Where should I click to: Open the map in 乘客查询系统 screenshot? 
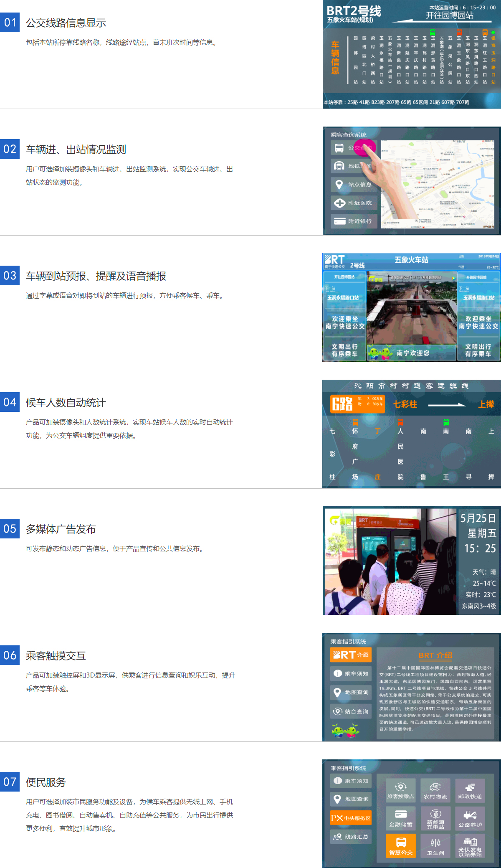[x=438, y=184]
